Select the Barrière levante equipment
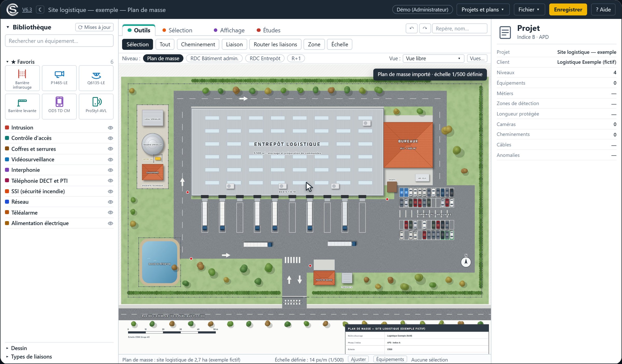The image size is (622, 364). [22, 106]
